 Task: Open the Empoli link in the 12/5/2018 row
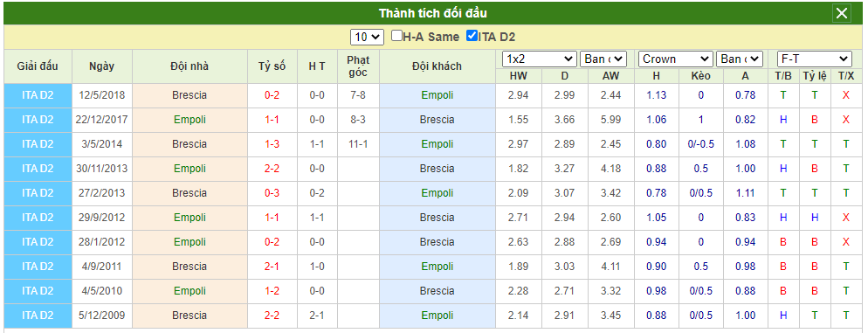tap(437, 95)
